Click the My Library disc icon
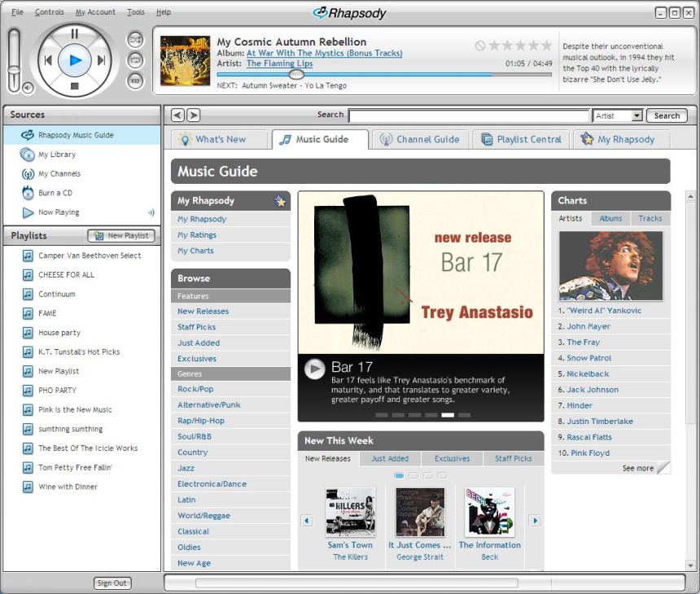700x594 pixels. coord(27,155)
